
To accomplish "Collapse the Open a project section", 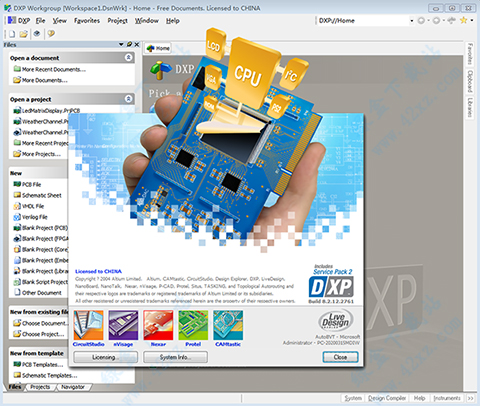I will coord(129,99).
